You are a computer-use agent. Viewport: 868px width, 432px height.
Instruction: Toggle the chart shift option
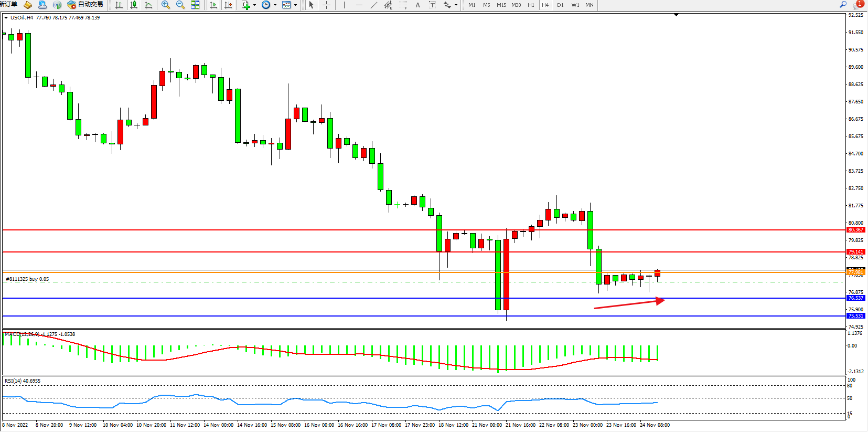click(228, 5)
